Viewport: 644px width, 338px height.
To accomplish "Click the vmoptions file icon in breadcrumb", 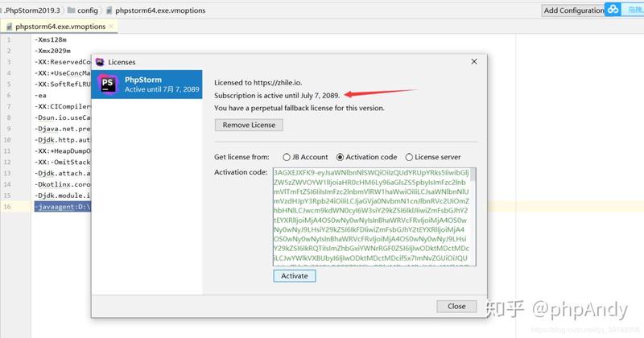I will tap(109, 10).
